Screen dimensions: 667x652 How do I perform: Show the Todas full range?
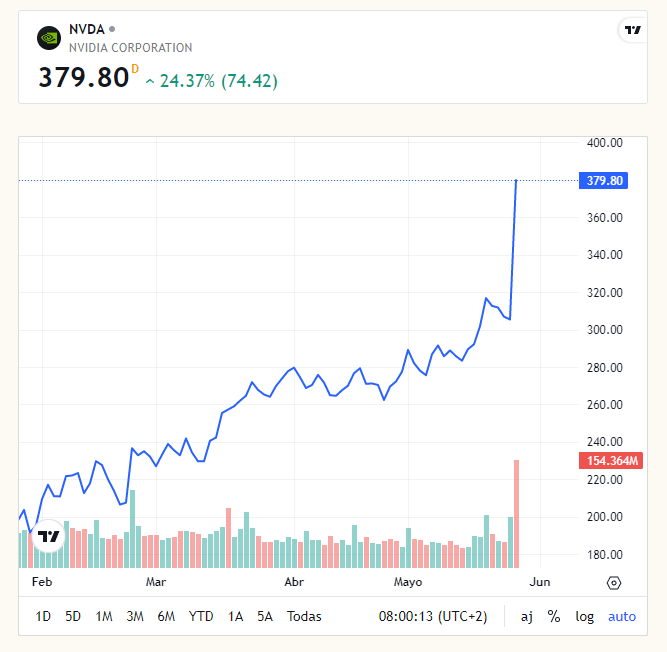pyautogui.click(x=304, y=616)
